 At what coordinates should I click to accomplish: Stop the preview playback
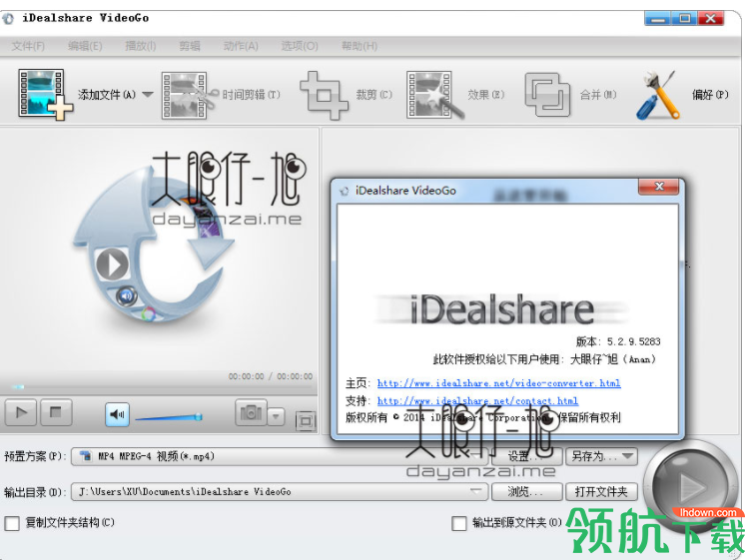click(56, 412)
